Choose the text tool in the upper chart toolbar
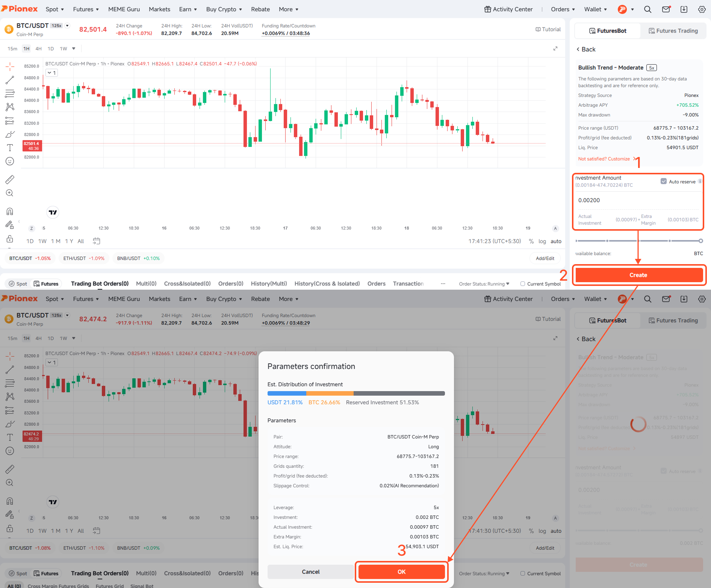This screenshot has height=588, width=711. point(10,148)
